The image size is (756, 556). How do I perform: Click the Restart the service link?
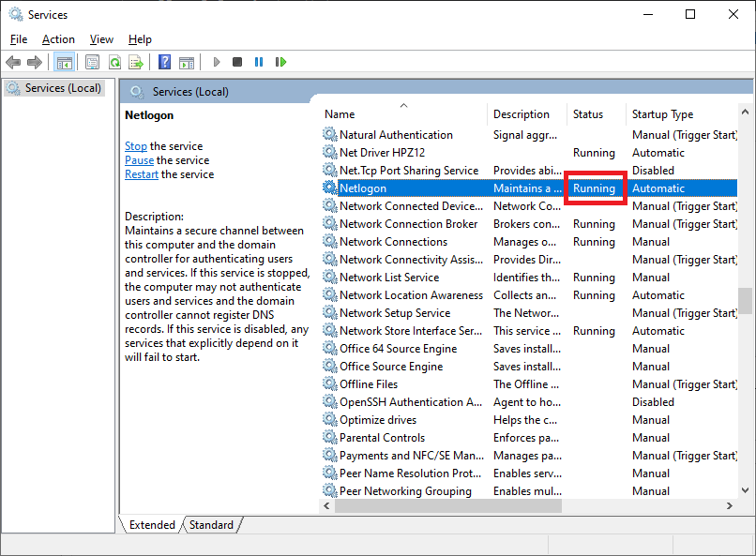pyautogui.click(x=141, y=174)
